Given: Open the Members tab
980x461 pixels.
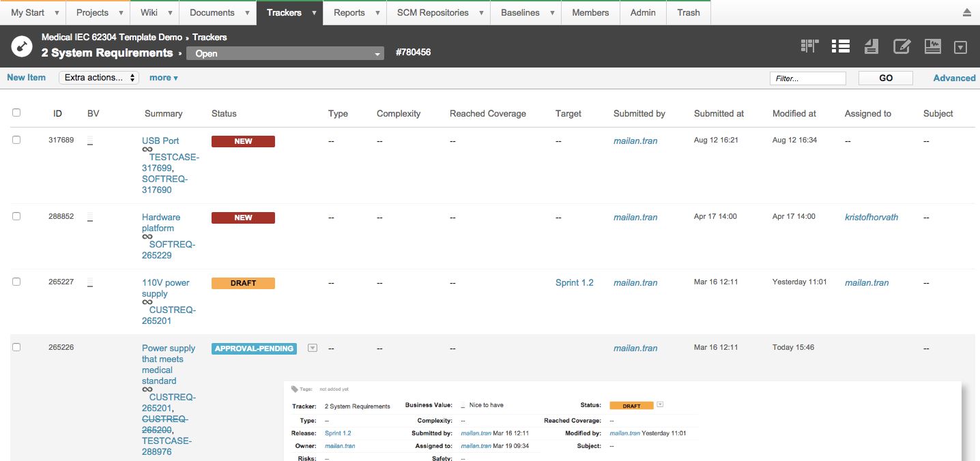Looking at the screenshot, I should 590,12.
